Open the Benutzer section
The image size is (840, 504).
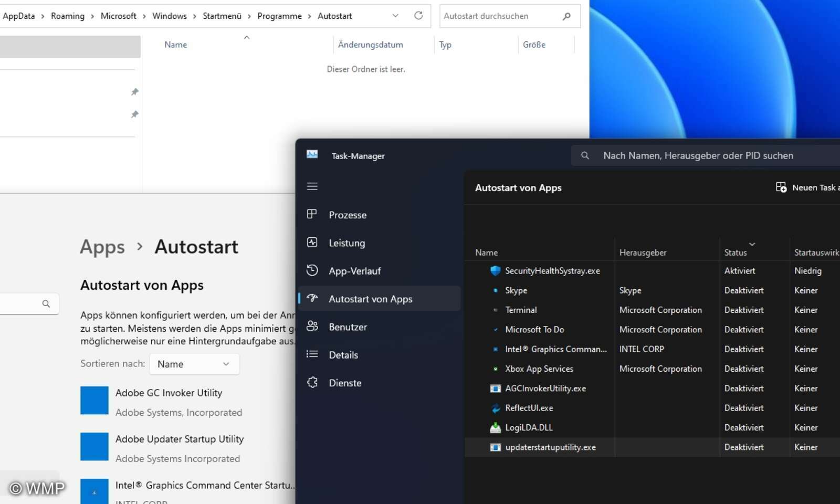tap(312, 327)
